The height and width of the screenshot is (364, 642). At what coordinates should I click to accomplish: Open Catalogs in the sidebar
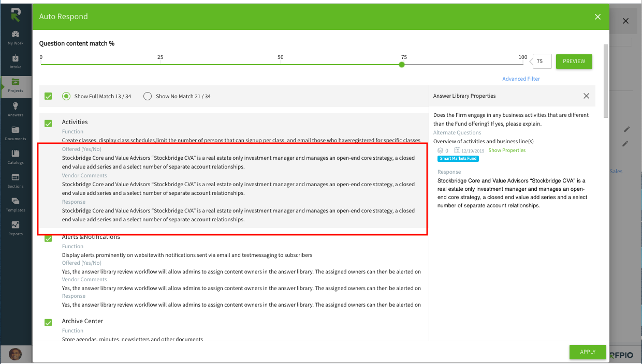click(16, 157)
